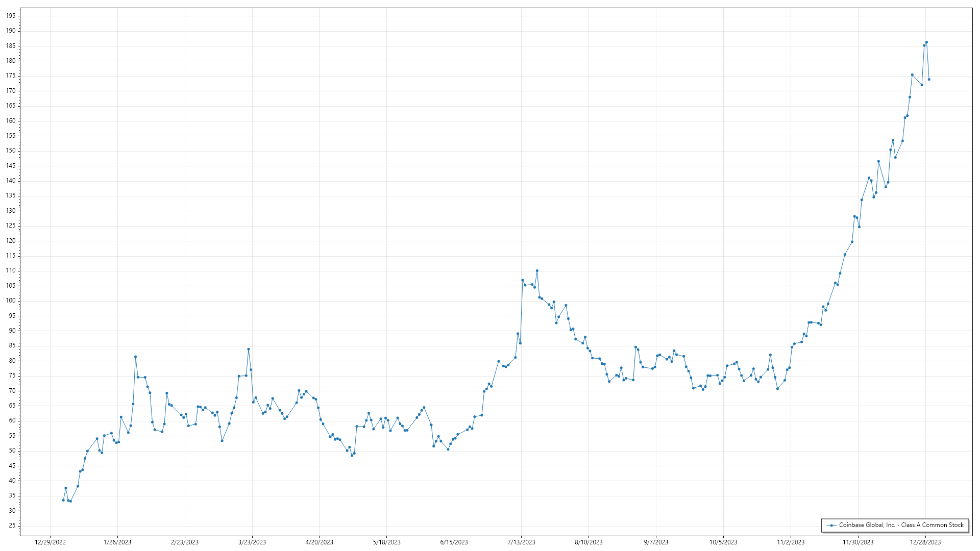
Task: Click the 12/28/2023 x-axis date label
Action: 925,542
